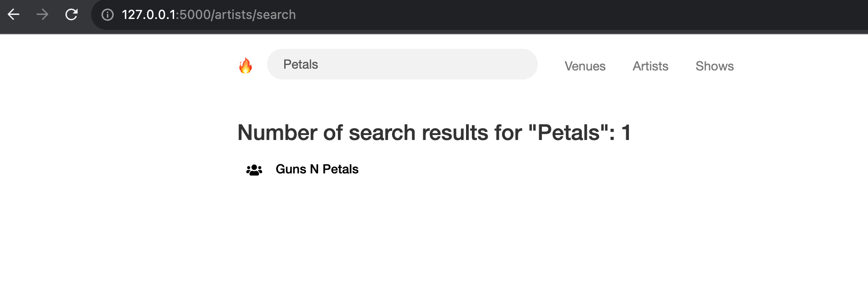Open the Venues navigation link
This screenshot has height=289, width=868.
585,66
